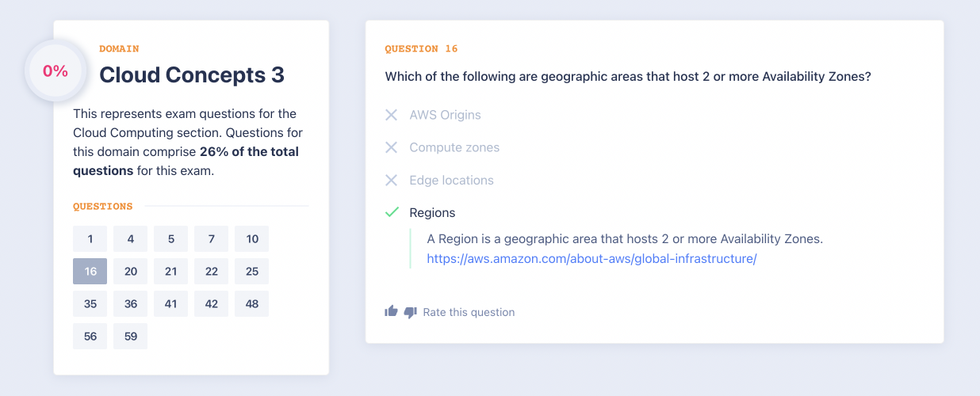Click the Cloud Concepts 3 heading

(192, 74)
